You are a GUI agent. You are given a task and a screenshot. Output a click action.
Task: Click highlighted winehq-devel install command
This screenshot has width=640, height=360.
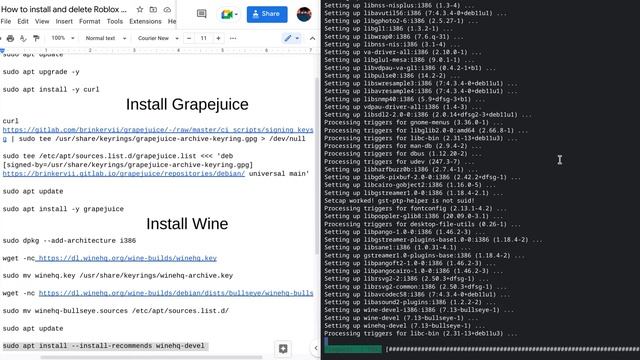pos(105,346)
